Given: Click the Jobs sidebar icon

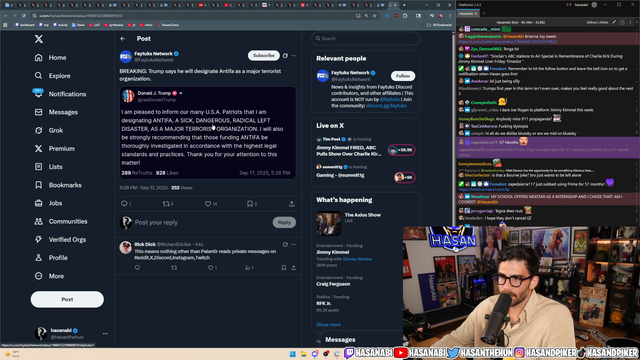Looking at the screenshot, I should (38, 203).
